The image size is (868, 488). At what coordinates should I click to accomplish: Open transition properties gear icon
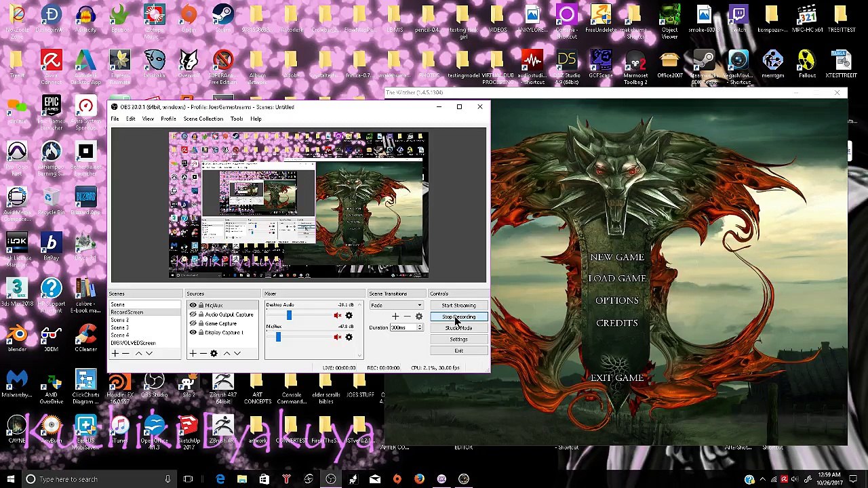[418, 317]
